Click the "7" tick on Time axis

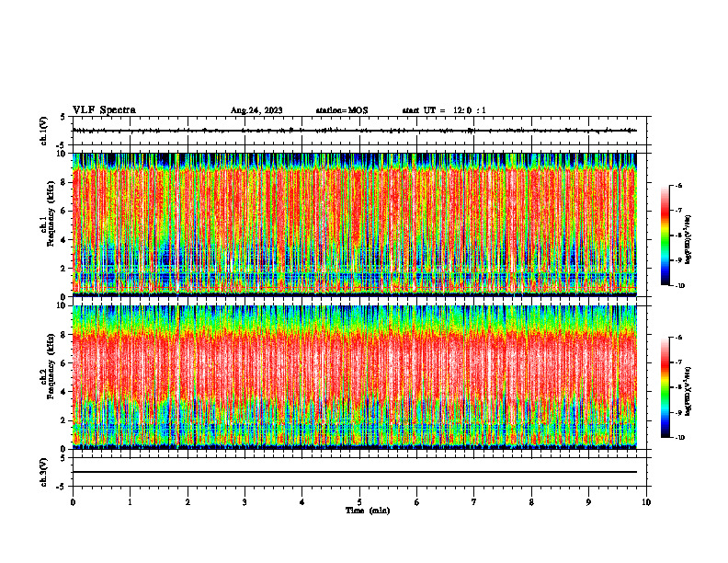click(474, 502)
